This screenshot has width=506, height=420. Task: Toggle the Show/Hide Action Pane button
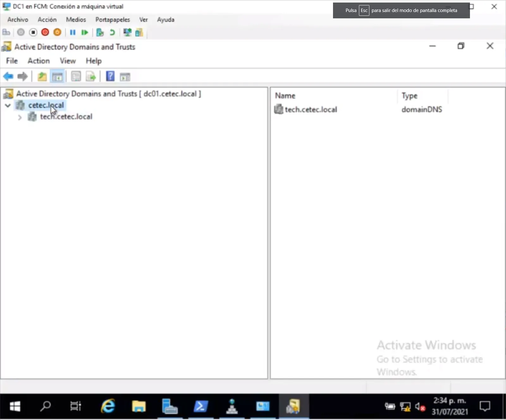[x=125, y=77]
